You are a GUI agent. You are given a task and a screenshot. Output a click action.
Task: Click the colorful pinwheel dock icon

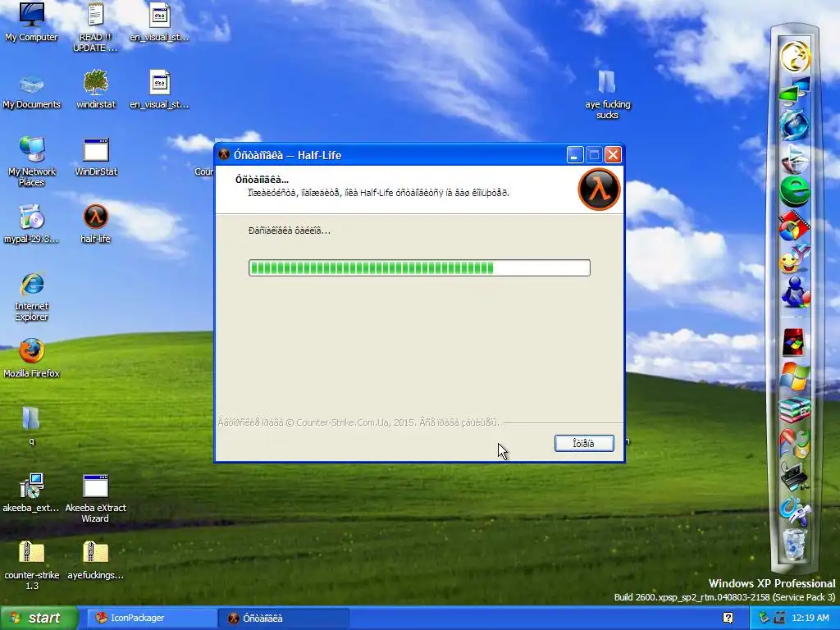tap(795, 444)
